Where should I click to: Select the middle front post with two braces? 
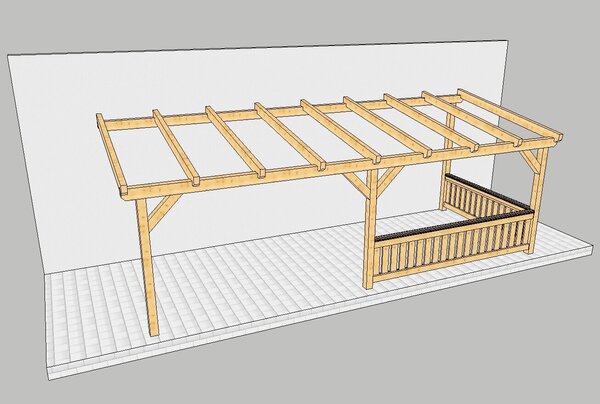tap(370, 228)
